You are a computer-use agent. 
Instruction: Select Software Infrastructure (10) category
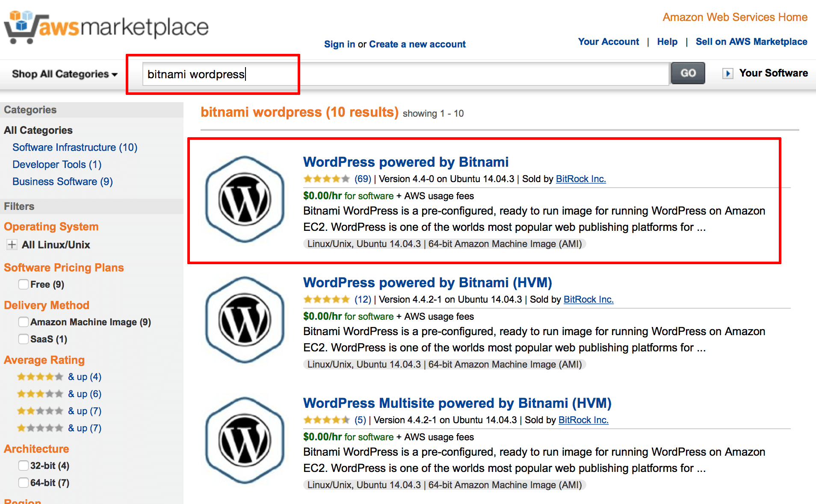75,147
